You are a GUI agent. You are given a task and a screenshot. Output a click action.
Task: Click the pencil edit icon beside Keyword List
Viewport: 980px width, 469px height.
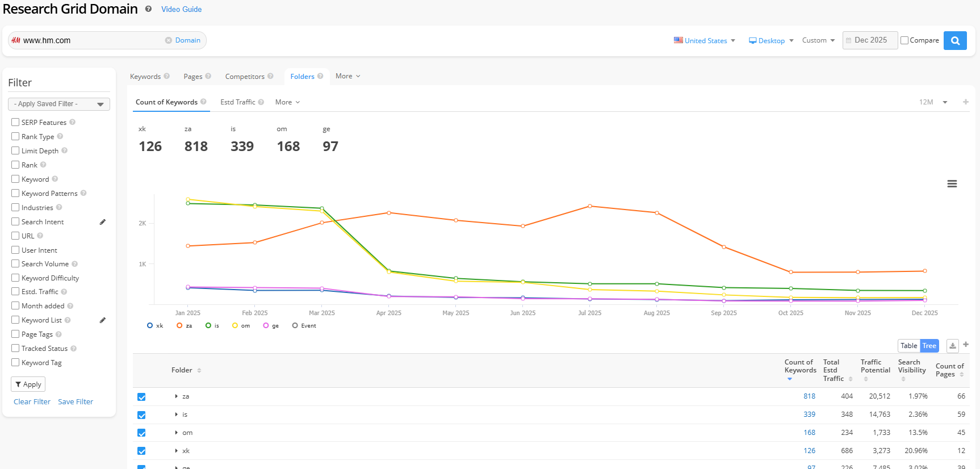pos(103,320)
